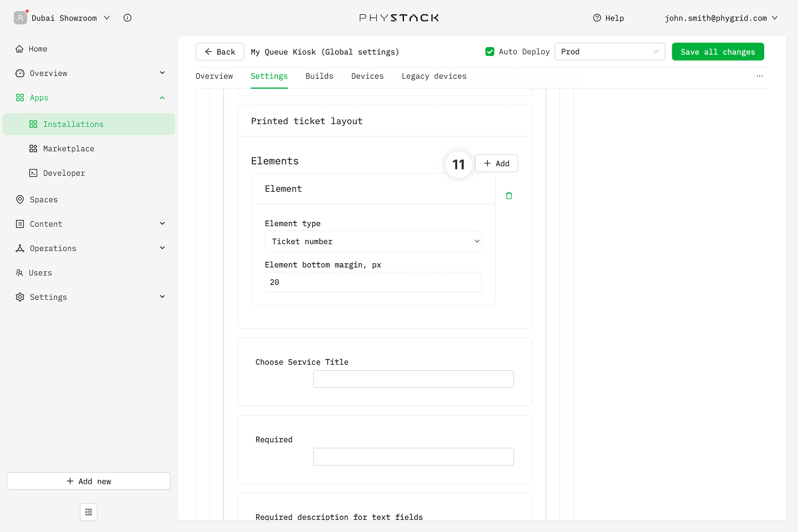Click the info icon beside Dubai Showroom
This screenshot has width=798, height=532.
[x=127, y=18]
